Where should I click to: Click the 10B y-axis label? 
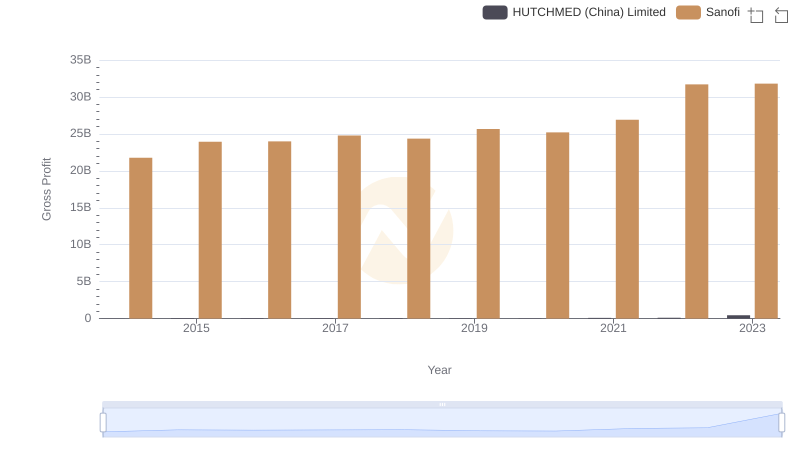[x=81, y=244]
